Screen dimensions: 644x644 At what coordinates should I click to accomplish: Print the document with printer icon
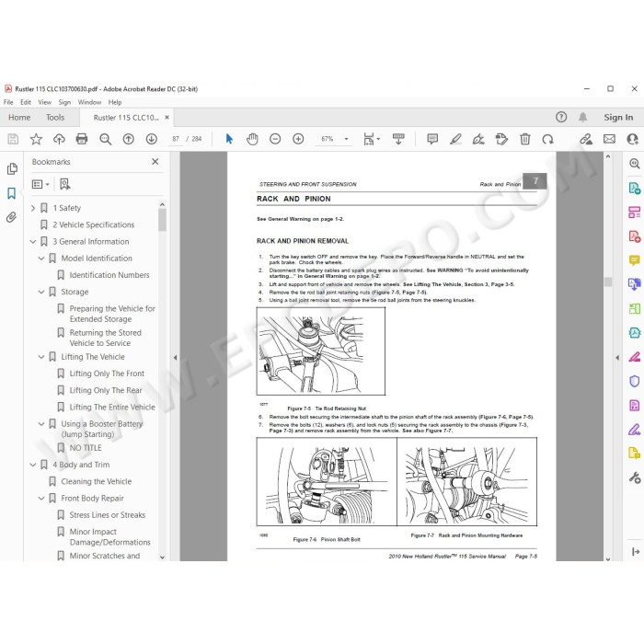click(82, 139)
